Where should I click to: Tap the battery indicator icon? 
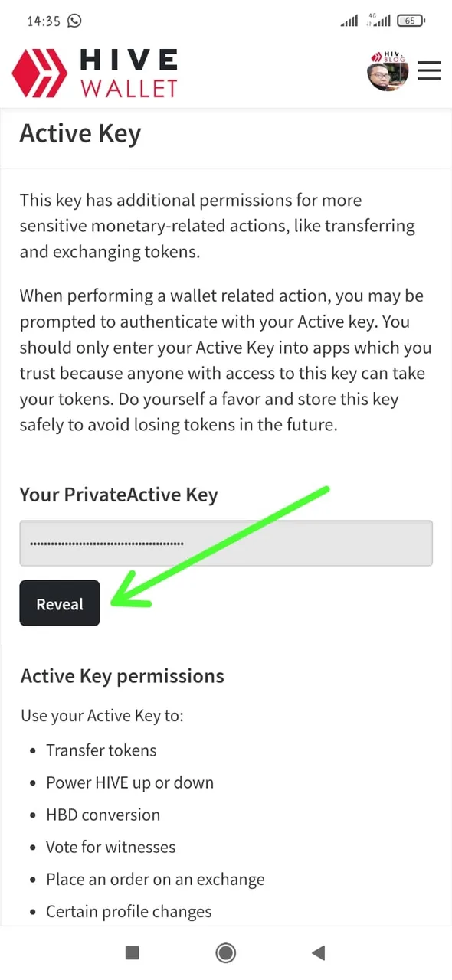[x=412, y=21]
